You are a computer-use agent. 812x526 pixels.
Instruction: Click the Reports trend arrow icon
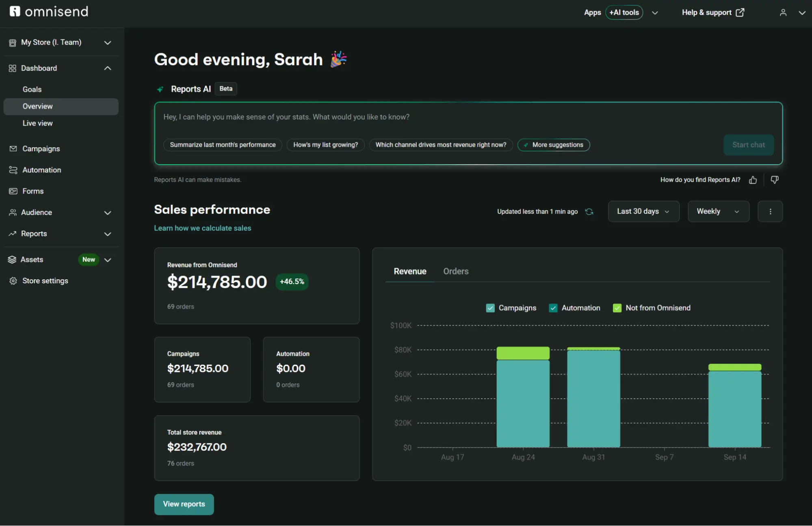[13, 233]
